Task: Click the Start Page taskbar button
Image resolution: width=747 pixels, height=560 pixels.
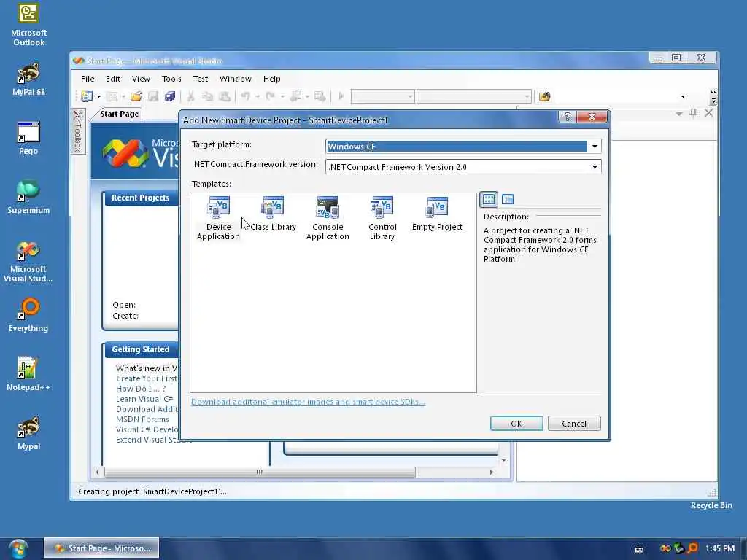Action: pyautogui.click(x=101, y=548)
